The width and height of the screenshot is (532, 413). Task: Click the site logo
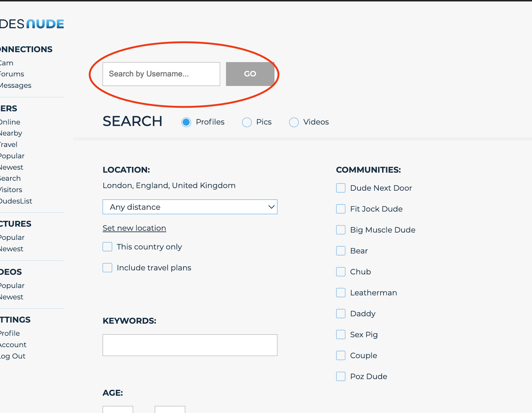[31, 24]
